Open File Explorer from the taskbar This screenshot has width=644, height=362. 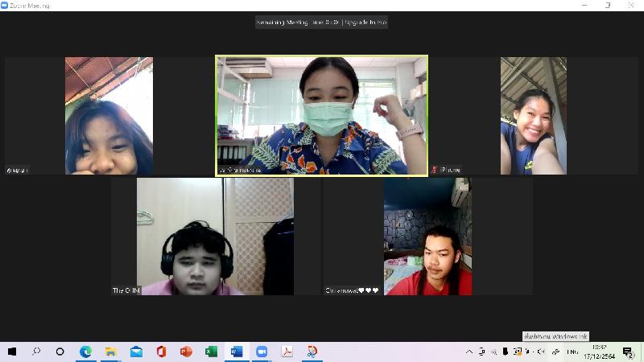[x=110, y=352]
